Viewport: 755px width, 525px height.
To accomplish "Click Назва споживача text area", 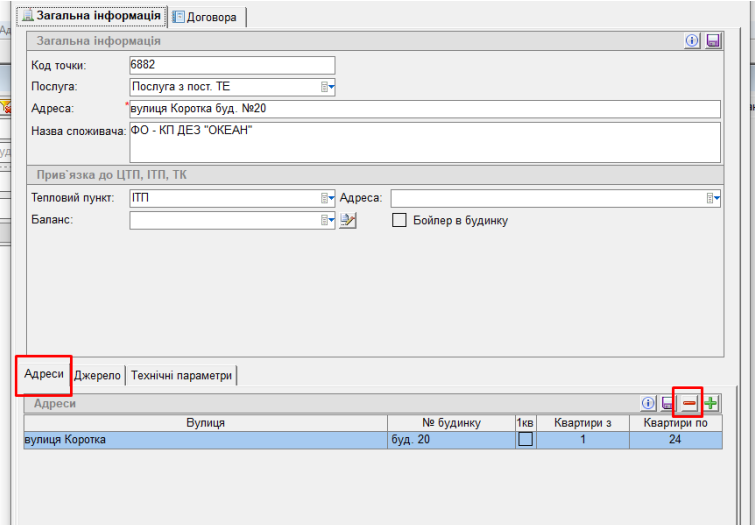I will [424, 141].
